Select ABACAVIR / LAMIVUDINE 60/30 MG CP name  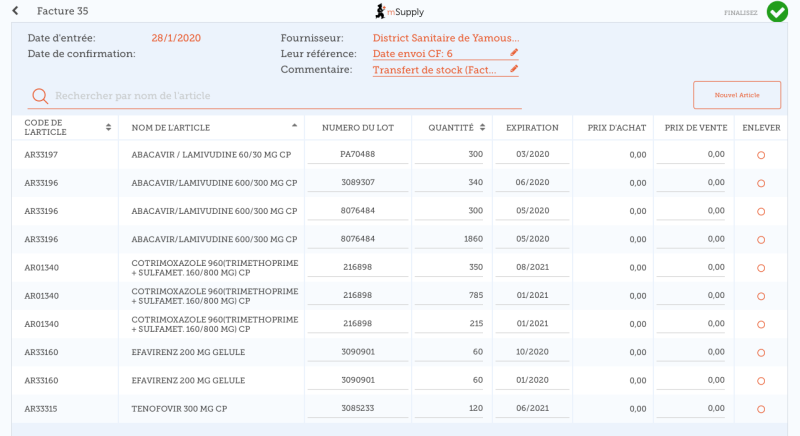coord(211,155)
